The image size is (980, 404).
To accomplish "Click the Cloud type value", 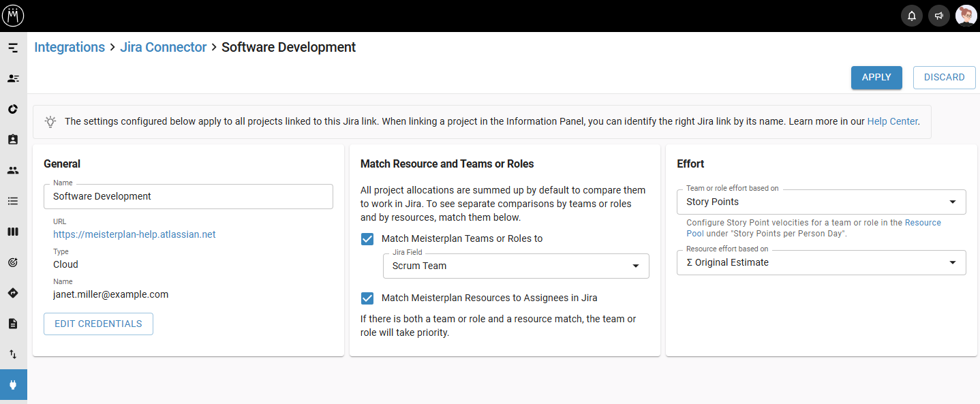I will (x=65, y=264).
